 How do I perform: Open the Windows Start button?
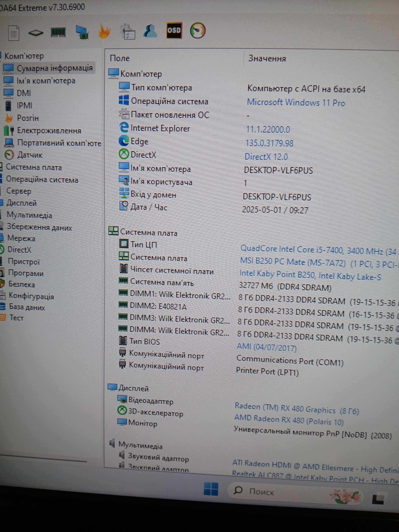(x=211, y=489)
